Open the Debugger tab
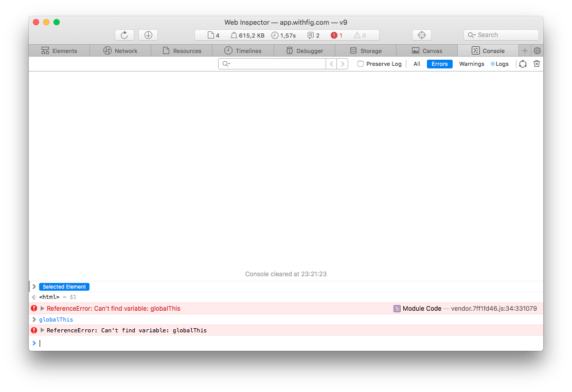The width and height of the screenshot is (572, 392). coord(305,50)
